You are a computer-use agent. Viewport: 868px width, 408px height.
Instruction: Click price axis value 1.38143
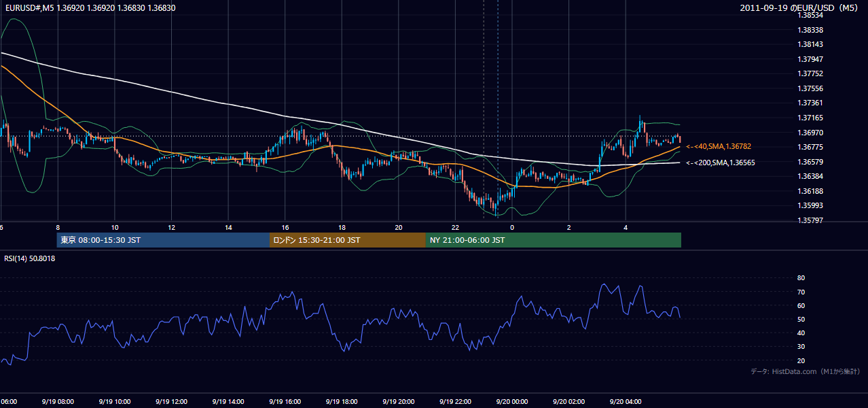810,44
